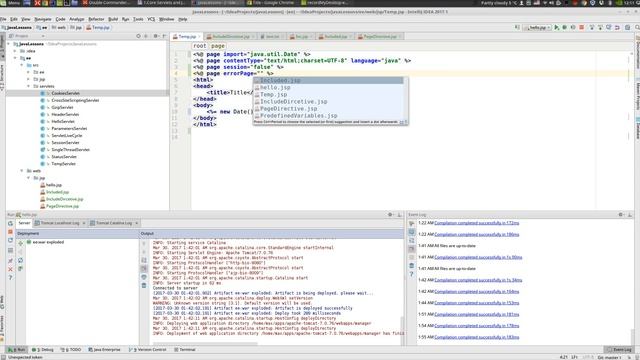
Task: Event Log mark-all-read icon at top
Action: 411,223
